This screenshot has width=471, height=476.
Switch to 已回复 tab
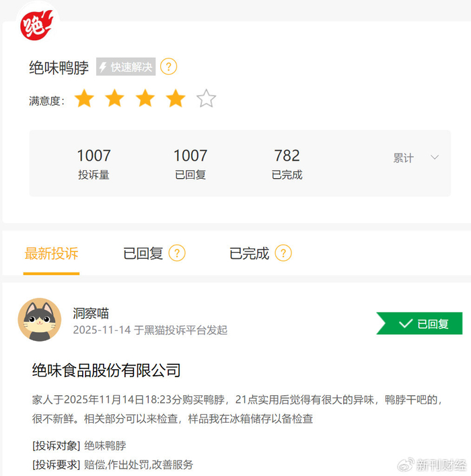pyautogui.click(x=143, y=253)
